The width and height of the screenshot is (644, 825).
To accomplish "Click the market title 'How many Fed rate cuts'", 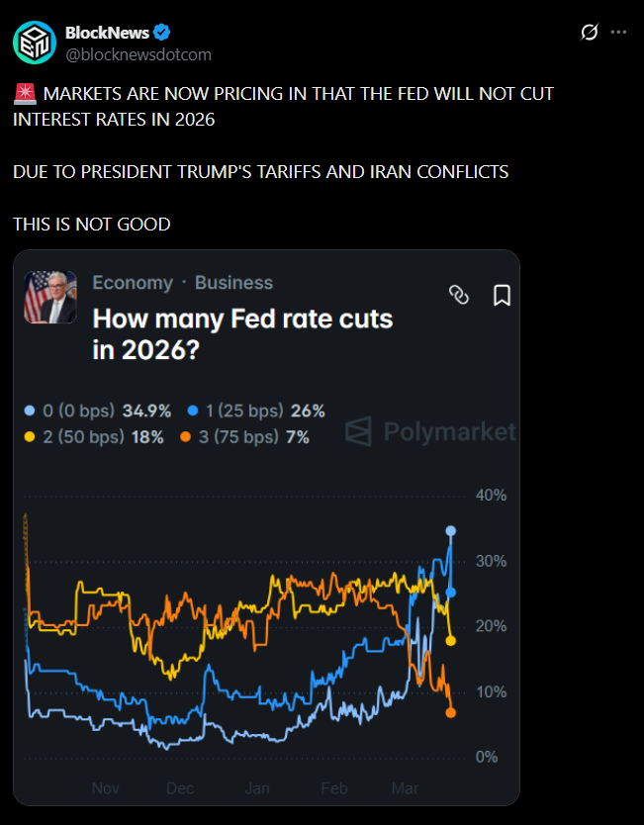I will pos(242,320).
